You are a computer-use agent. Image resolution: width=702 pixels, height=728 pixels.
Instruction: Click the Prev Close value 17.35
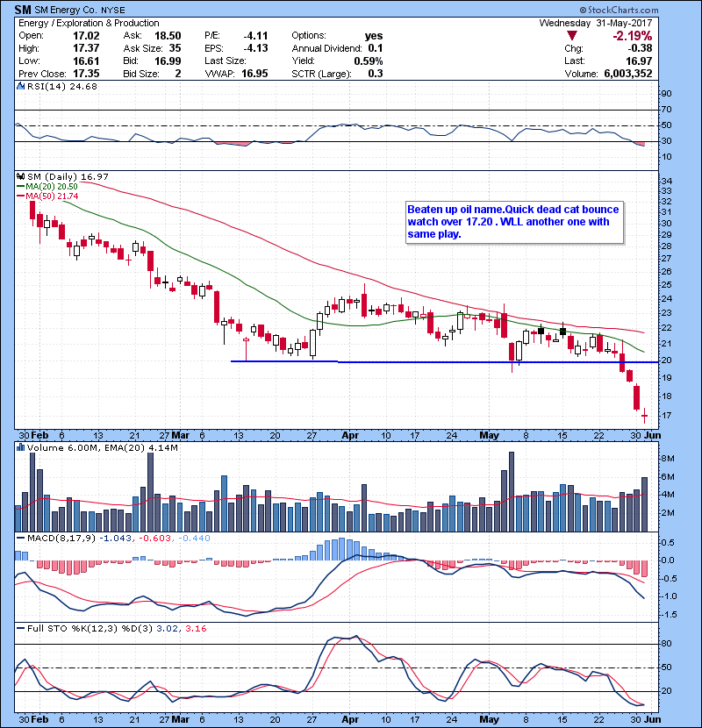(86, 74)
